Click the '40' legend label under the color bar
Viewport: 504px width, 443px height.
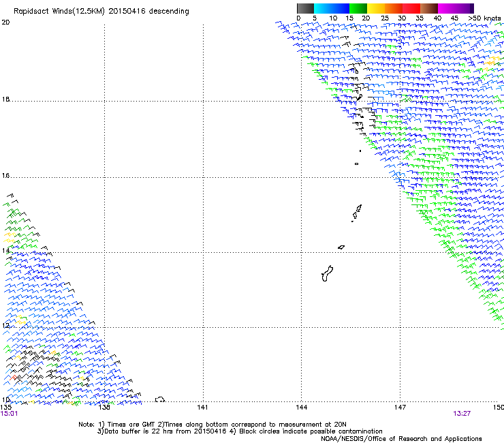(437, 18)
